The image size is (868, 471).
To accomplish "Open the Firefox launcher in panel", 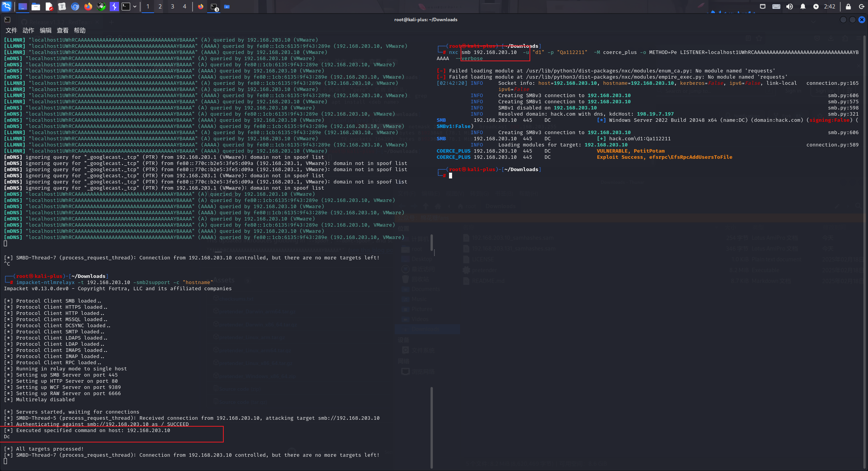I will click(88, 7).
